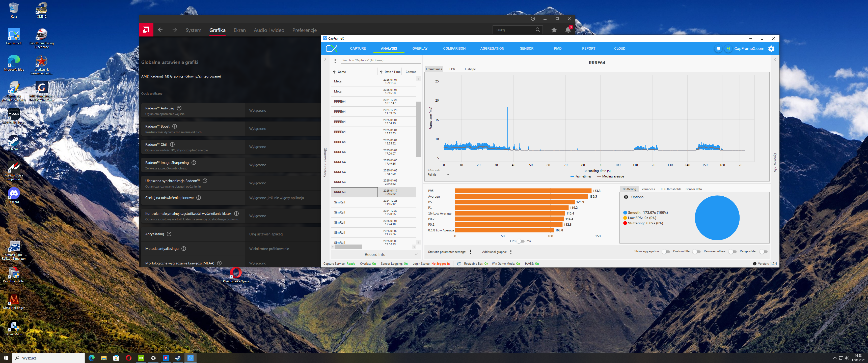Switch FPS/ms unit toggle
868x363 pixels.
click(x=521, y=241)
